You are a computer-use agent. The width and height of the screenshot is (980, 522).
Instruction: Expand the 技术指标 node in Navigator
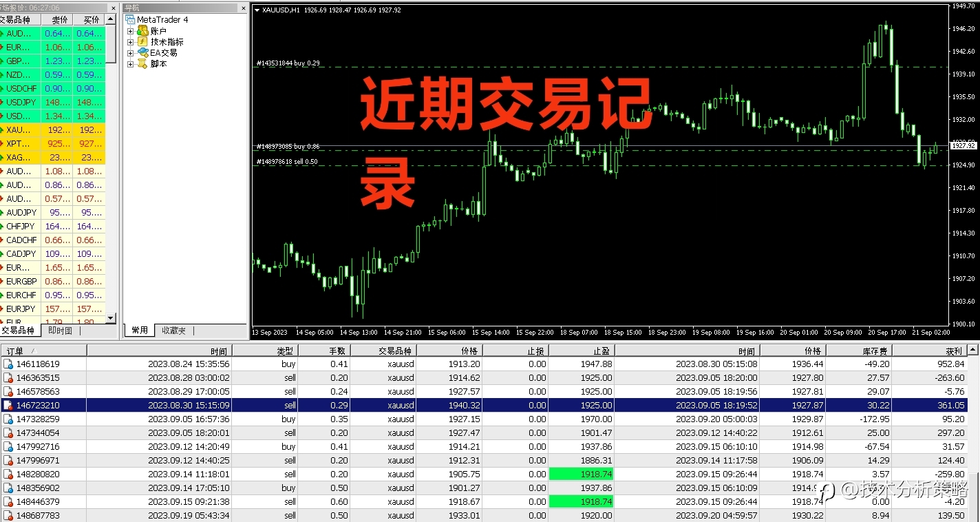pyautogui.click(x=130, y=42)
